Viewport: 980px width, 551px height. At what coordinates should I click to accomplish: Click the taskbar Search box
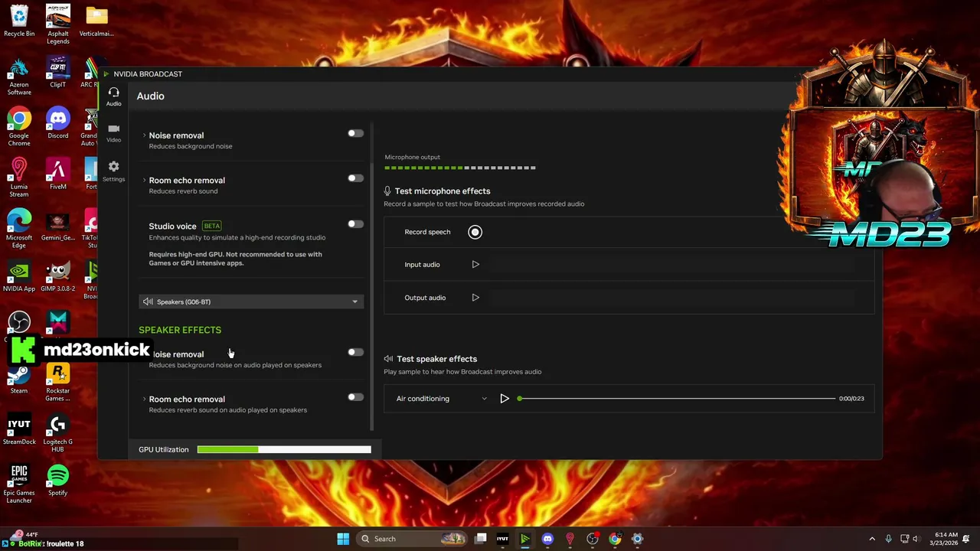point(413,539)
